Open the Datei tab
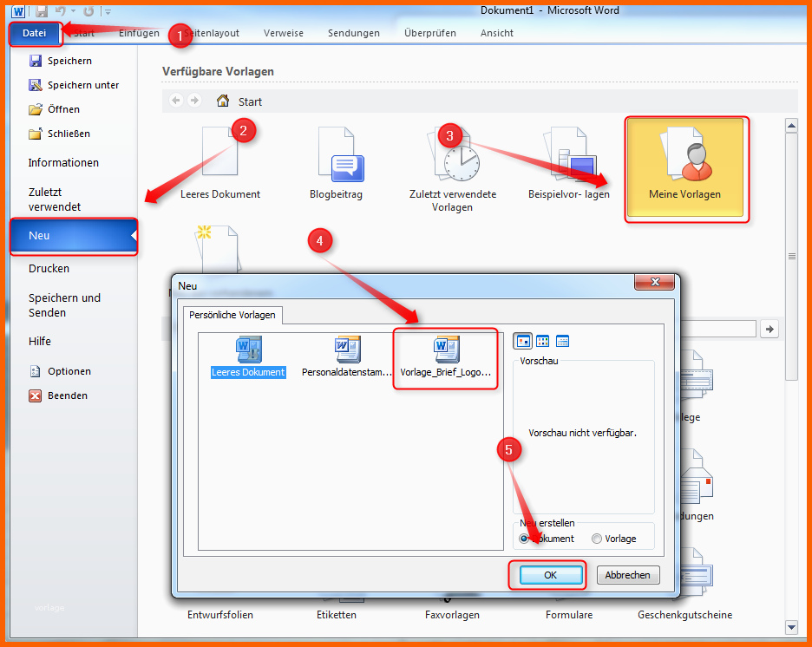Screen dimensions: 812x647 tap(35, 33)
